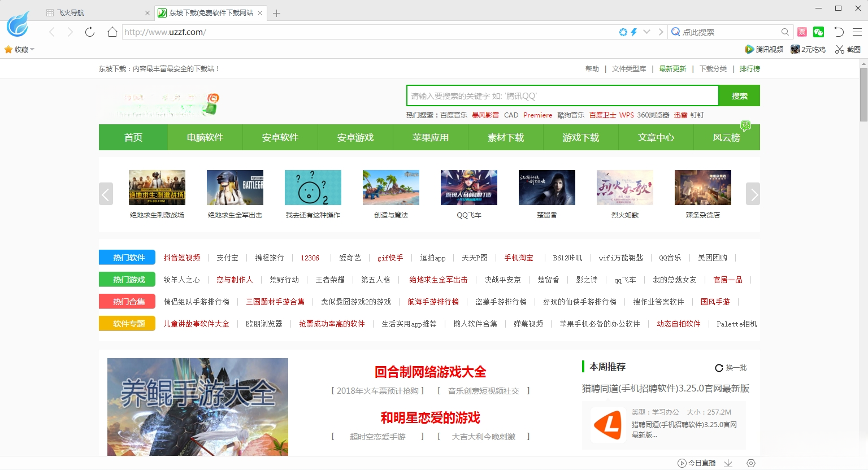Screen dimensions: 868x470
Task: Open the 绝地求生刺激战场 thumbnail
Action: [157, 188]
